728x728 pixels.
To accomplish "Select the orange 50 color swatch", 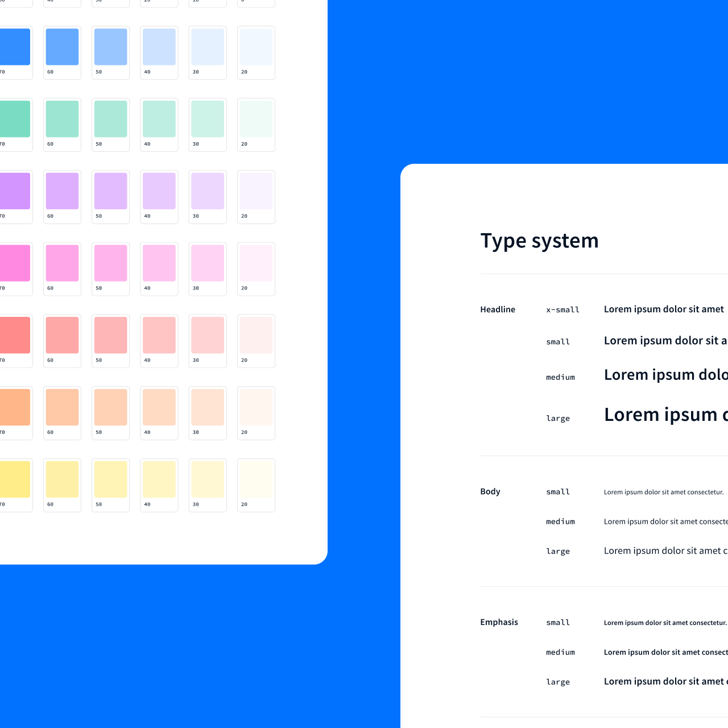I will point(110,407).
